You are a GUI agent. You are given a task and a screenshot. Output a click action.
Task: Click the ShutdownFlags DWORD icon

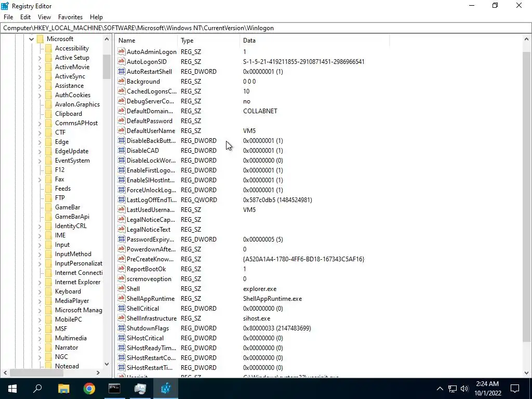(121, 328)
